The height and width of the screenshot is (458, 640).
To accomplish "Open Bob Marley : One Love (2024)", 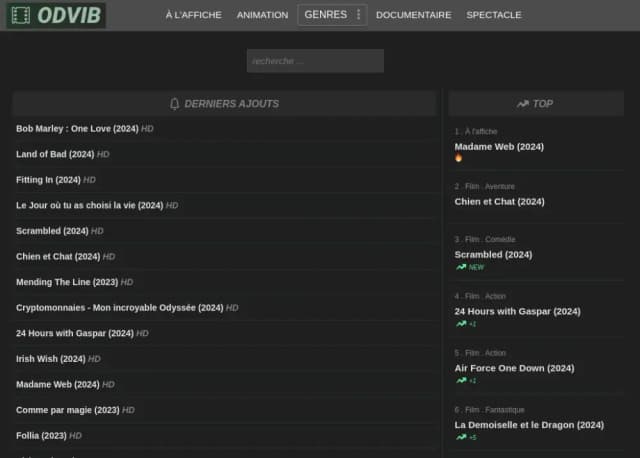I will click(x=77, y=129).
